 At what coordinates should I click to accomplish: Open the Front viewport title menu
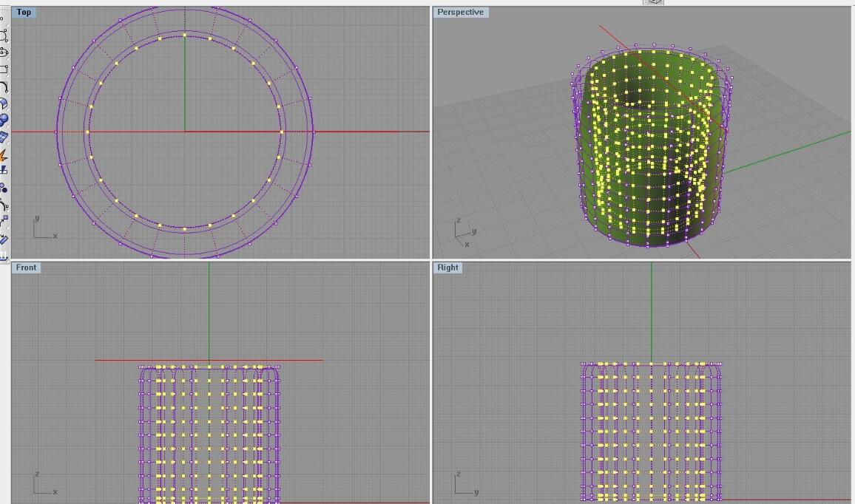click(x=26, y=268)
